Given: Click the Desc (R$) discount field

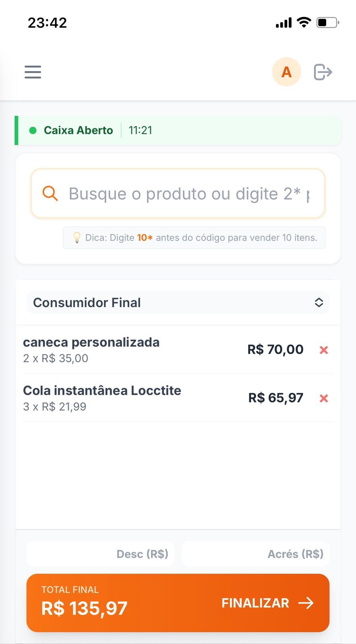Looking at the screenshot, I should pyautogui.click(x=101, y=554).
